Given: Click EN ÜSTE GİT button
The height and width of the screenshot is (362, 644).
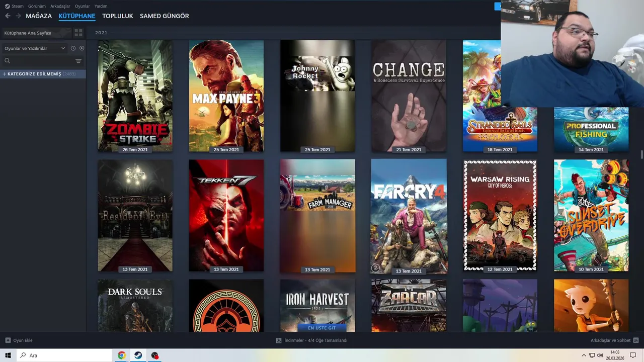Looking at the screenshot, I should pyautogui.click(x=321, y=328).
